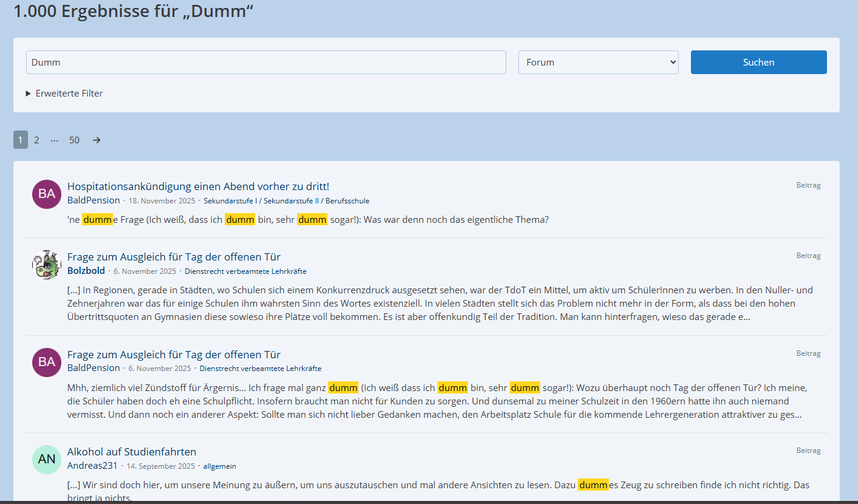This screenshot has width=858, height=504.
Task: Open the Sekundarstufe I / Sekundarstufe II / Berufsschule category
Action: pos(286,201)
